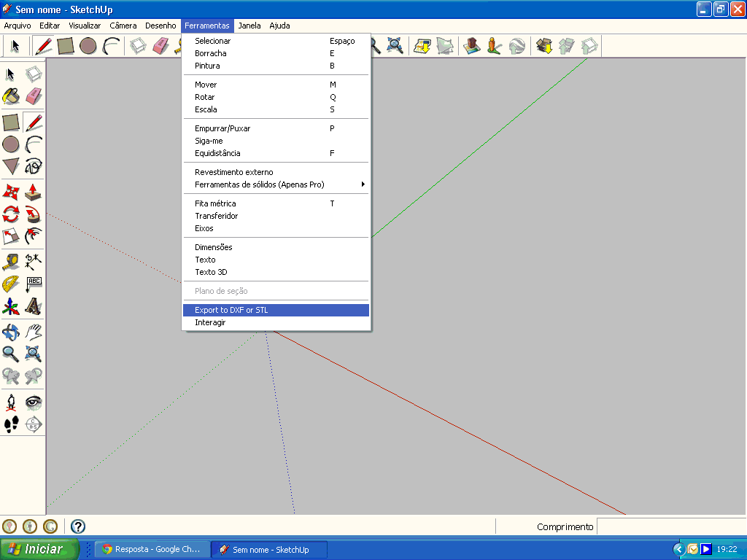
Task: Pick the Eraser tool in left toolbar
Action: [34, 97]
